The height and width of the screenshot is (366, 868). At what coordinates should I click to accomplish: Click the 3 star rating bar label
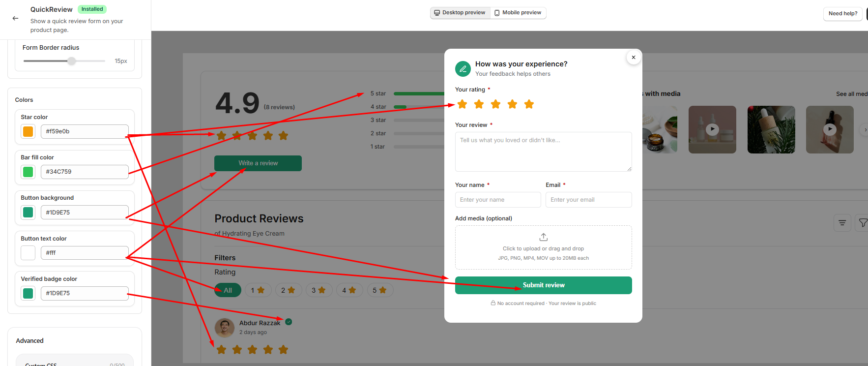pyautogui.click(x=378, y=120)
